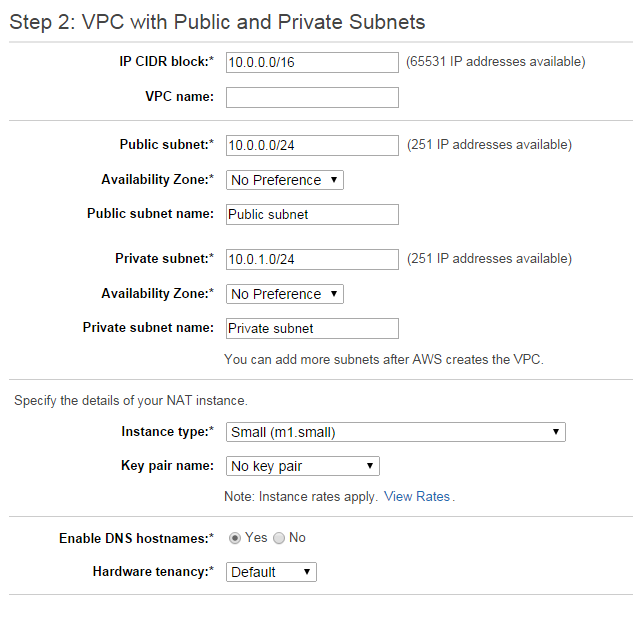633x619 pixels.
Task: Open the Key pair name dropdown
Action: (302, 466)
